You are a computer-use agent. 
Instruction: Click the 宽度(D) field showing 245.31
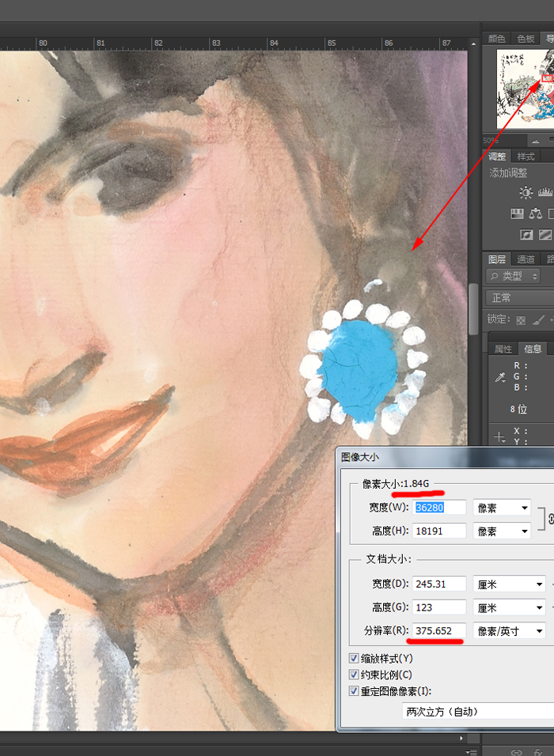[439, 584]
